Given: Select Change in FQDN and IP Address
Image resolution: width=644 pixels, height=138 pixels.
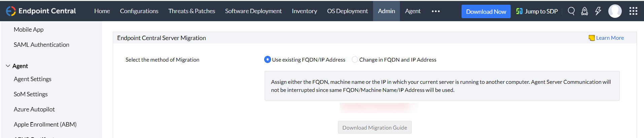Looking at the screenshot, I should point(355,60).
